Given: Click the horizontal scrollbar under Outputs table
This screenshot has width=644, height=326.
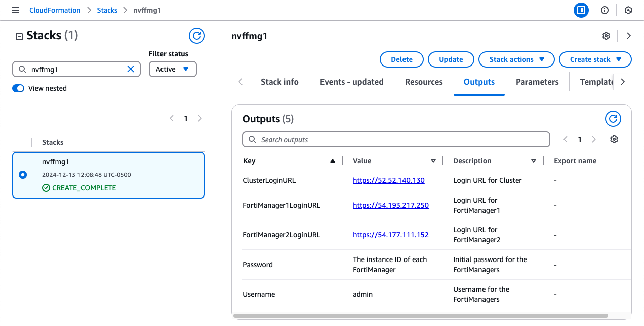Looking at the screenshot, I should pos(421,316).
